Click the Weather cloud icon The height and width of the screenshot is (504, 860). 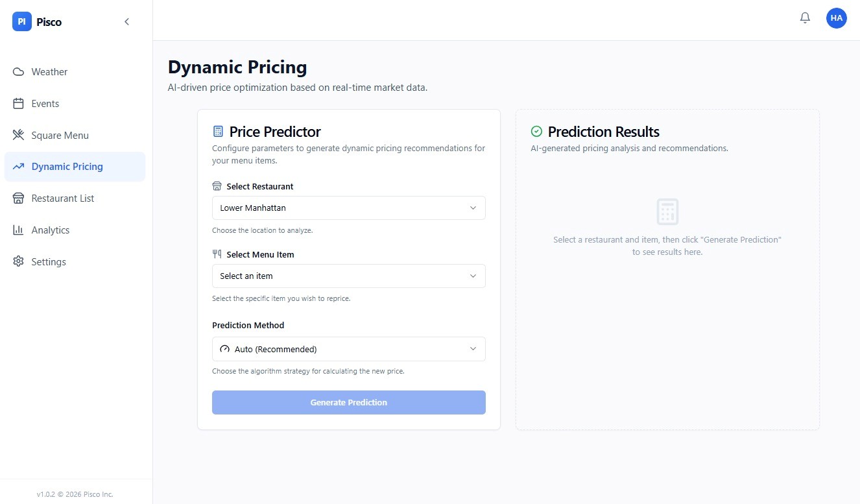18,72
